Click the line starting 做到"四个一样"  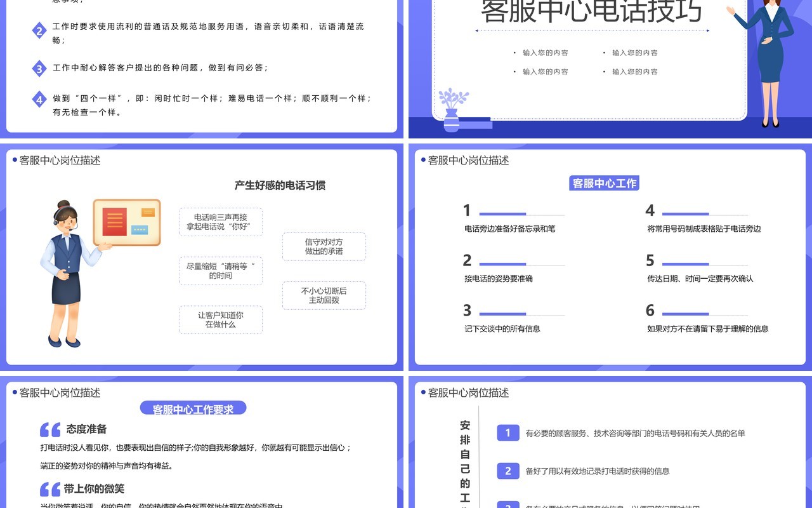click(212, 105)
